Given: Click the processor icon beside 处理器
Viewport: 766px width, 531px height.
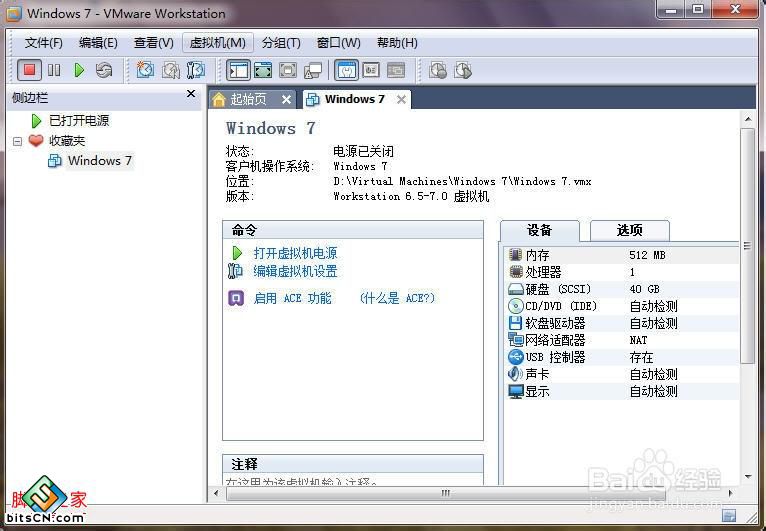Looking at the screenshot, I should [516, 272].
